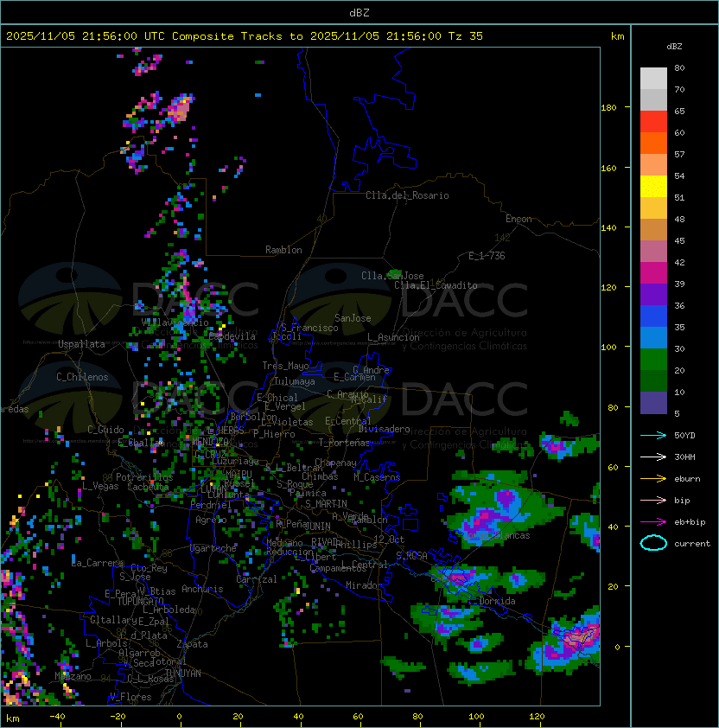Viewport: 719px width, 728px height.
Task: Click the '-40' km tick on horizontal axis
Action: click(x=58, y=717)
